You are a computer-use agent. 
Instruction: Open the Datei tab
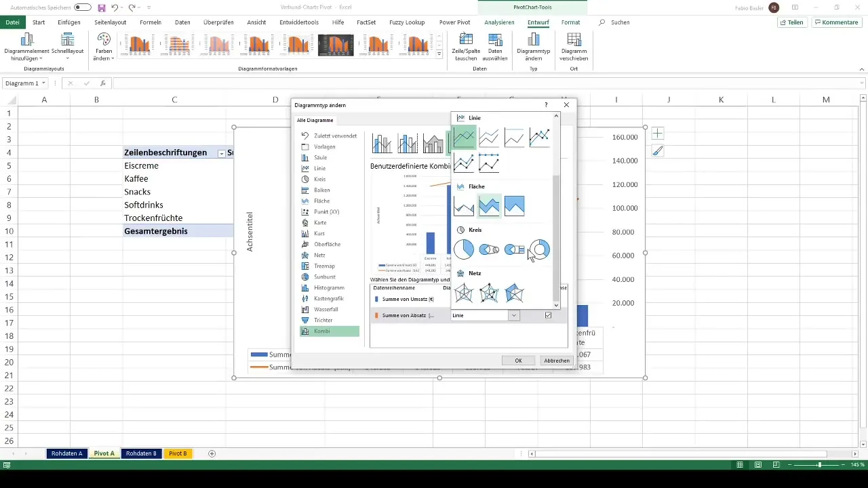(x=12, y=22)
